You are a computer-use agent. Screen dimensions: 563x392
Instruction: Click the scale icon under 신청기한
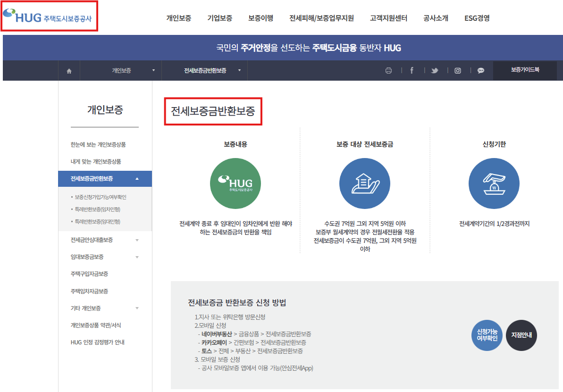coord(494,183)
